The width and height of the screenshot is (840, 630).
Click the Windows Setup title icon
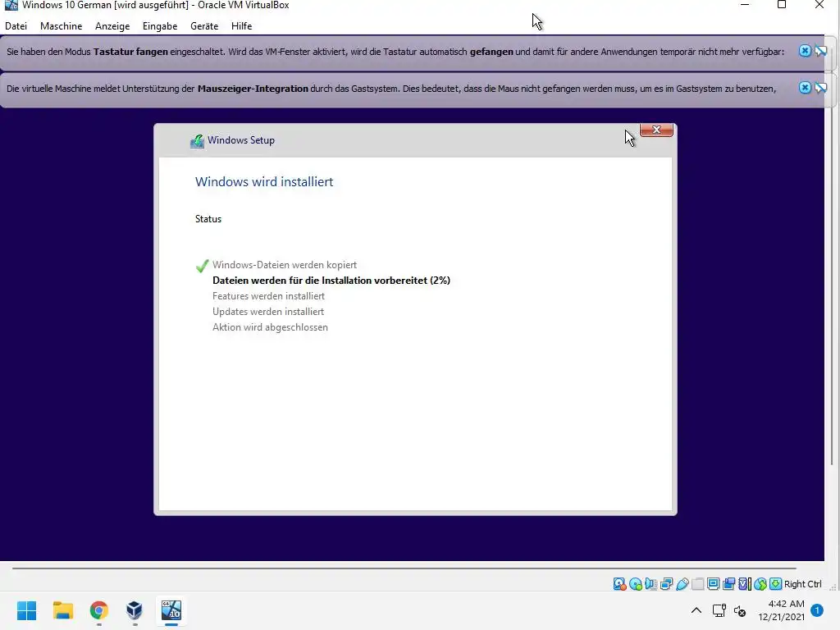point(197,141)
